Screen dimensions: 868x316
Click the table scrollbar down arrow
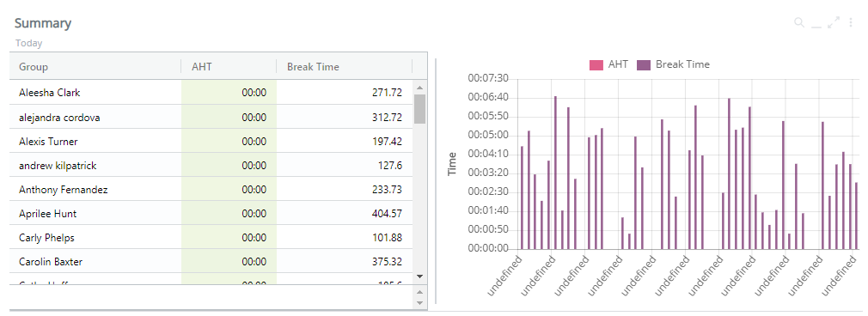419,276
